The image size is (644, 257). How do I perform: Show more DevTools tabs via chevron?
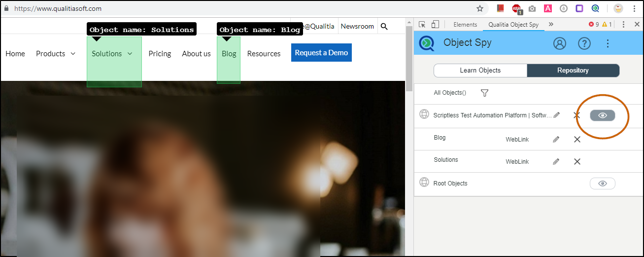[551, 25]
